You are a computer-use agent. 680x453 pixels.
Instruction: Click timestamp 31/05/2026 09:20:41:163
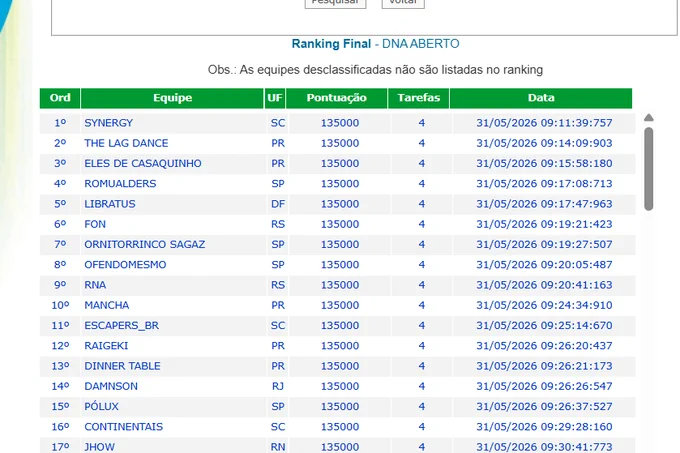(544, 285)
